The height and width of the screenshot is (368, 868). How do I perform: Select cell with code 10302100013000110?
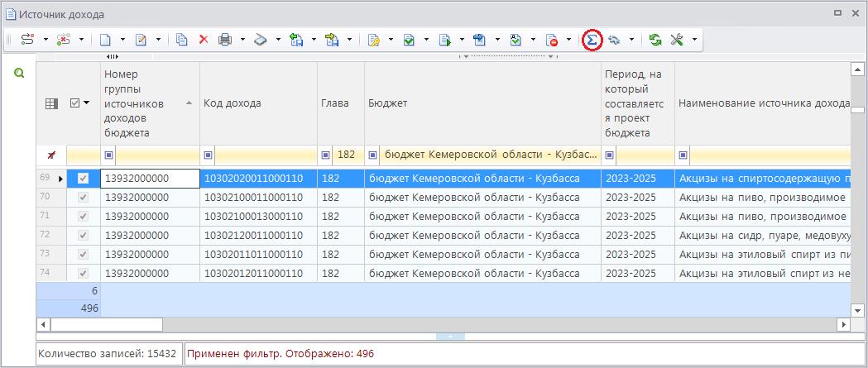coord(258,217)
